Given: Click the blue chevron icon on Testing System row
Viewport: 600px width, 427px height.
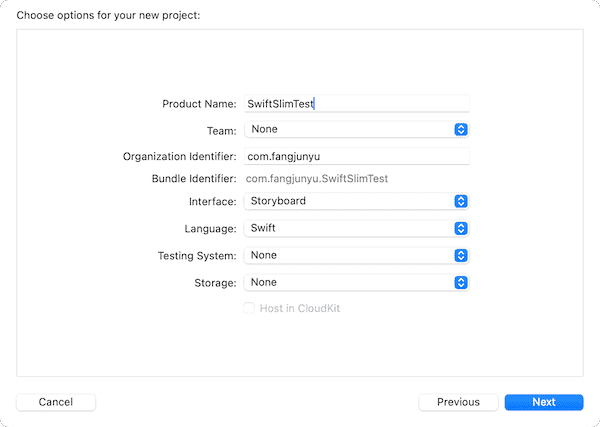Looking at the screenshot, I should tap(461, 255).
